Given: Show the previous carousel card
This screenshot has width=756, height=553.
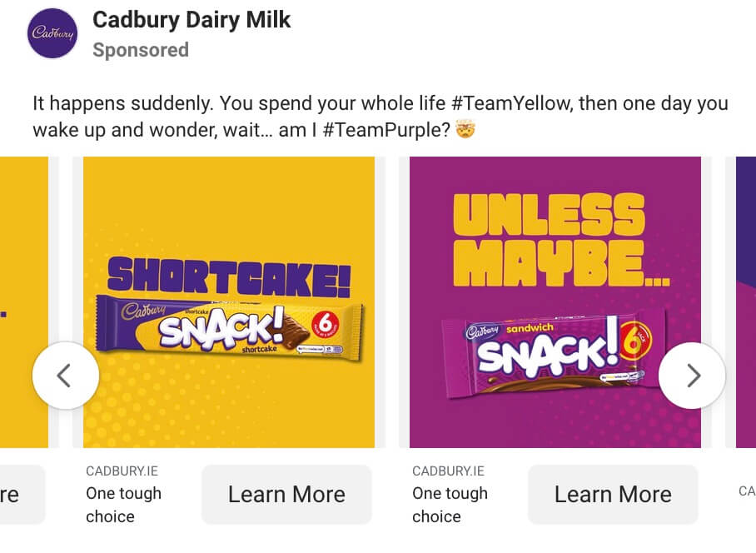Looking at the screenshot, I should [x=66, y=376].
